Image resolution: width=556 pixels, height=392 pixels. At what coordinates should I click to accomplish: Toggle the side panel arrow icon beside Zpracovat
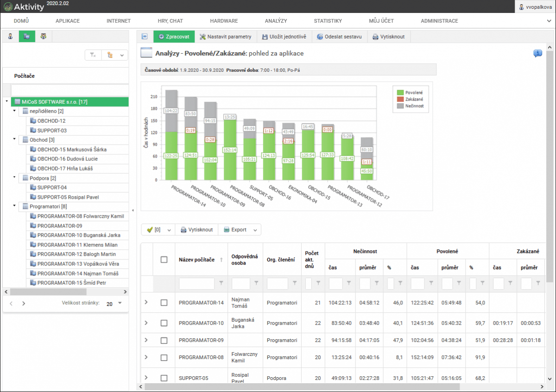coord(145,37)
